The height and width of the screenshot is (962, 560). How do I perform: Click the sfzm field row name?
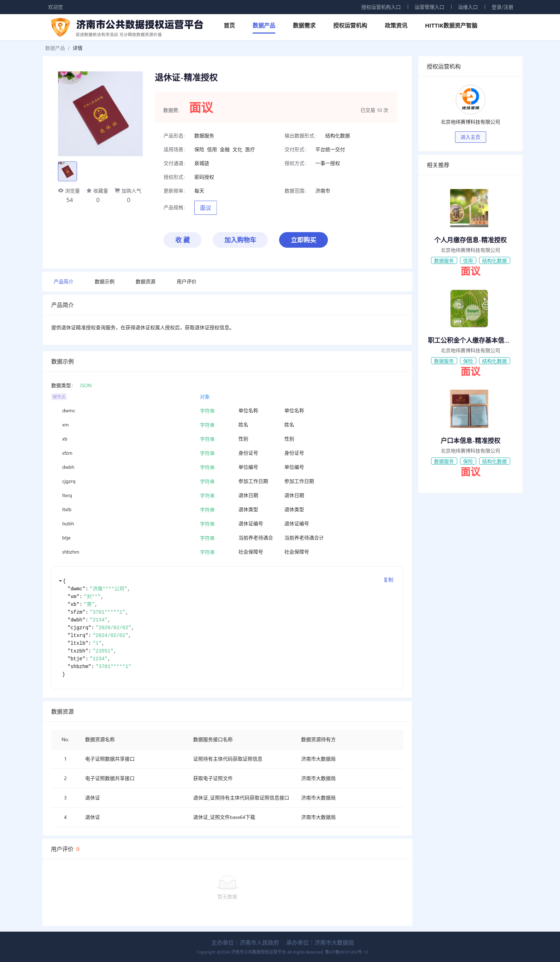tap(67, 453)
